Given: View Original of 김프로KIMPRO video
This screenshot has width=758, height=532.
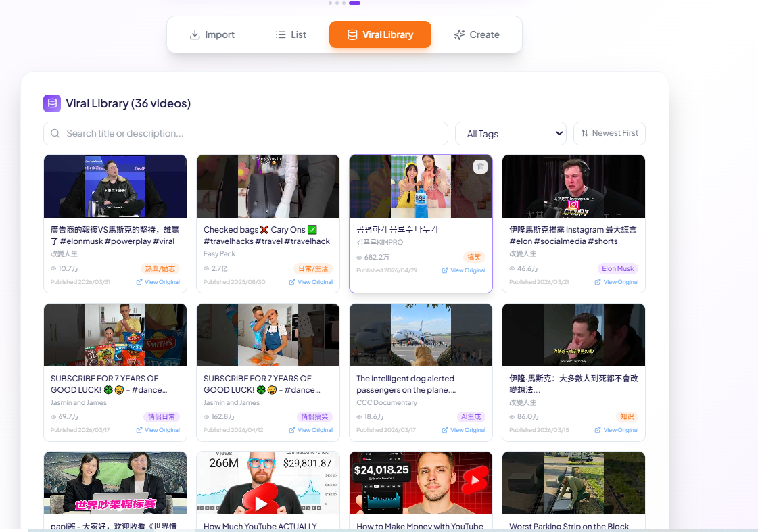Looking at the screenshot, I should tap(464, 270).
